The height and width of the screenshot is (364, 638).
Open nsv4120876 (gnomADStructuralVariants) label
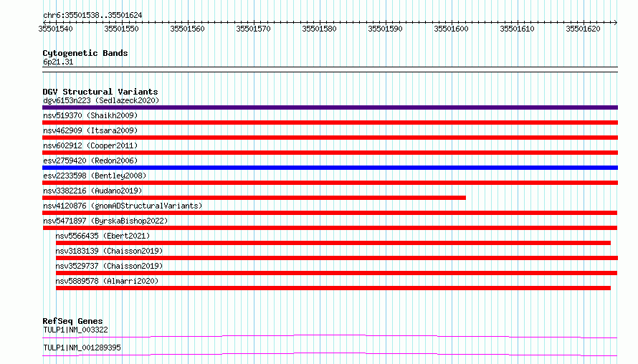click(x=123, y=206)
